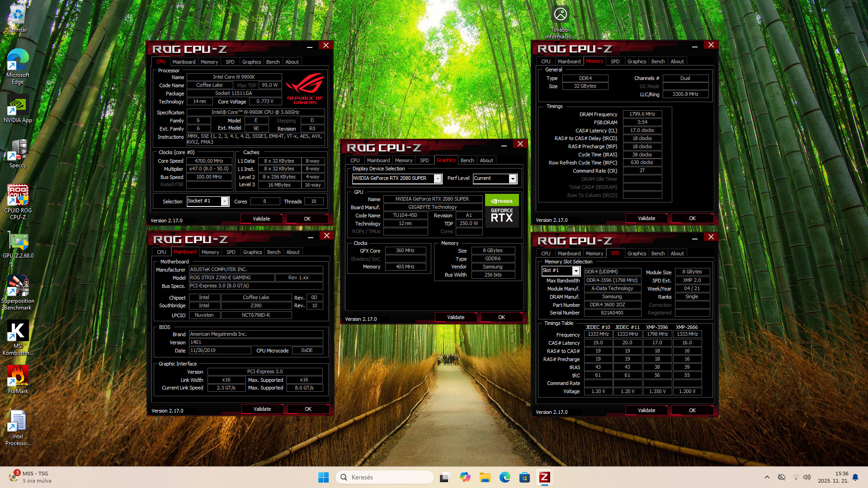Screen dimensions: 868x488
Task: Open the Slot #1 memory slot dropdown
Action: tap(576, 271)
